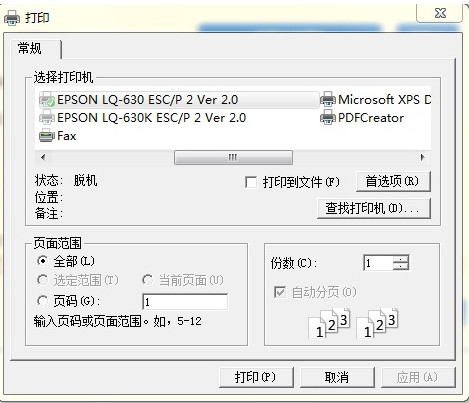Screen dimensions: 469x403
Task: Click the printer list left scroll arrow
Action: pyautogui.click(x=43, y=157)
